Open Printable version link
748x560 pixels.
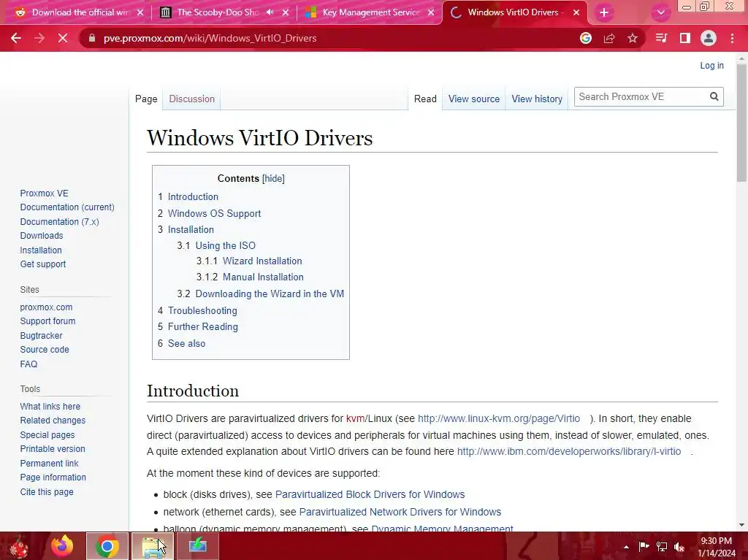[53, 449]
